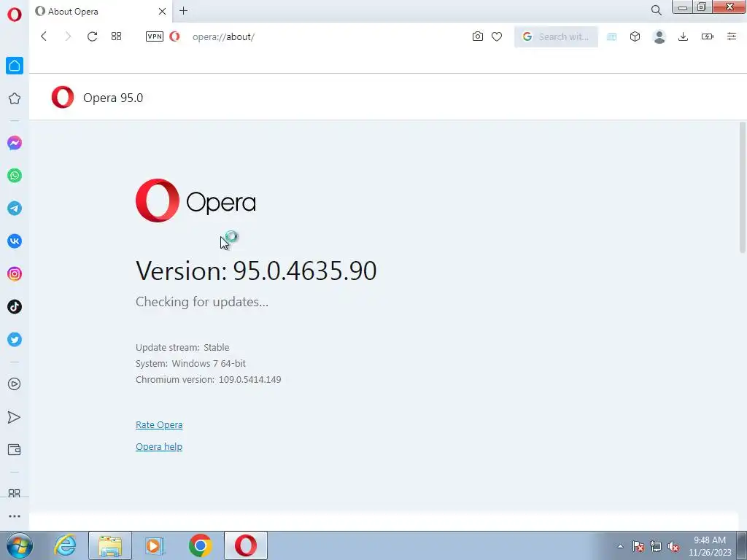747x560 pixels.
Task: Click the page vertical scrollbar
Action: [742, 187]
